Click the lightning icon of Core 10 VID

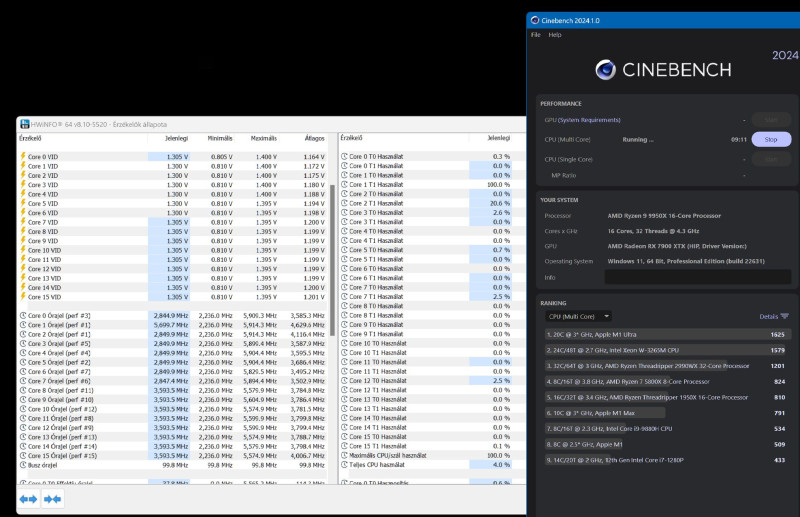coord(23,250)
